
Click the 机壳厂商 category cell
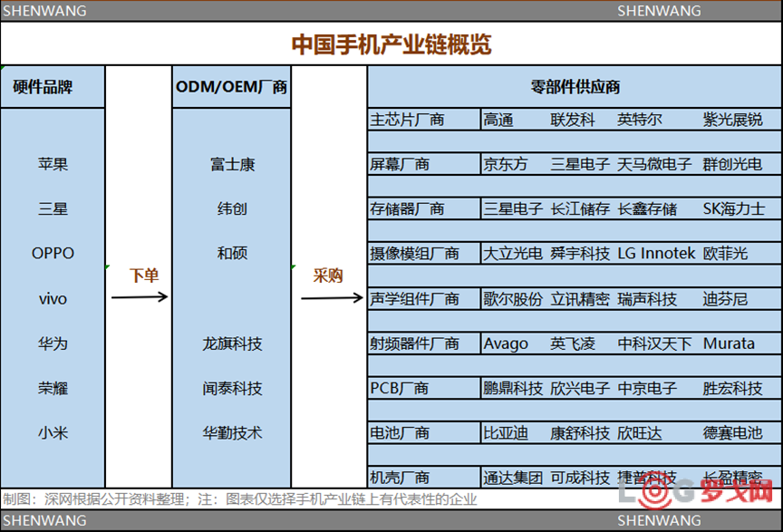pos(424,478)
